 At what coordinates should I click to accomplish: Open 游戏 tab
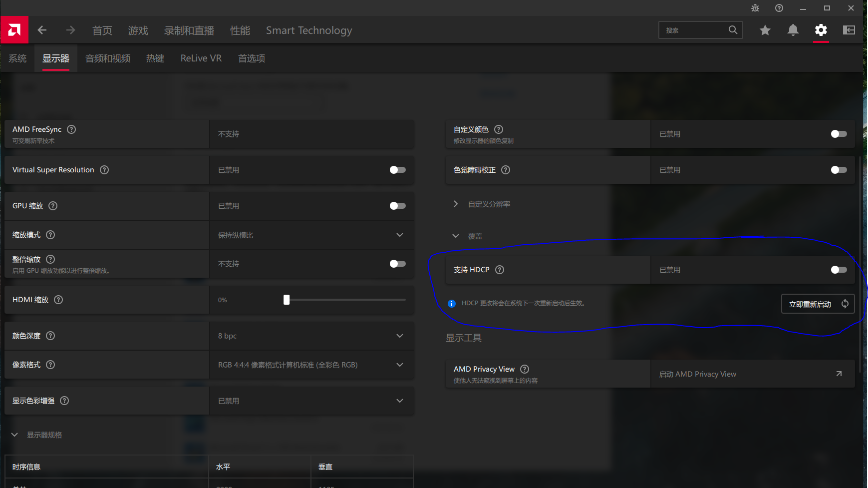tap(138, 30)
